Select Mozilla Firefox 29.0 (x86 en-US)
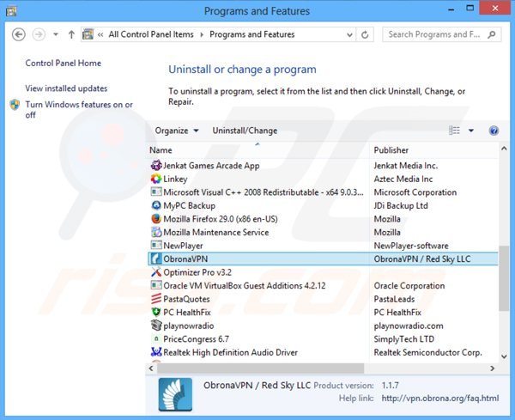Screen dimensions: 515x420 (x=221, y=219)
